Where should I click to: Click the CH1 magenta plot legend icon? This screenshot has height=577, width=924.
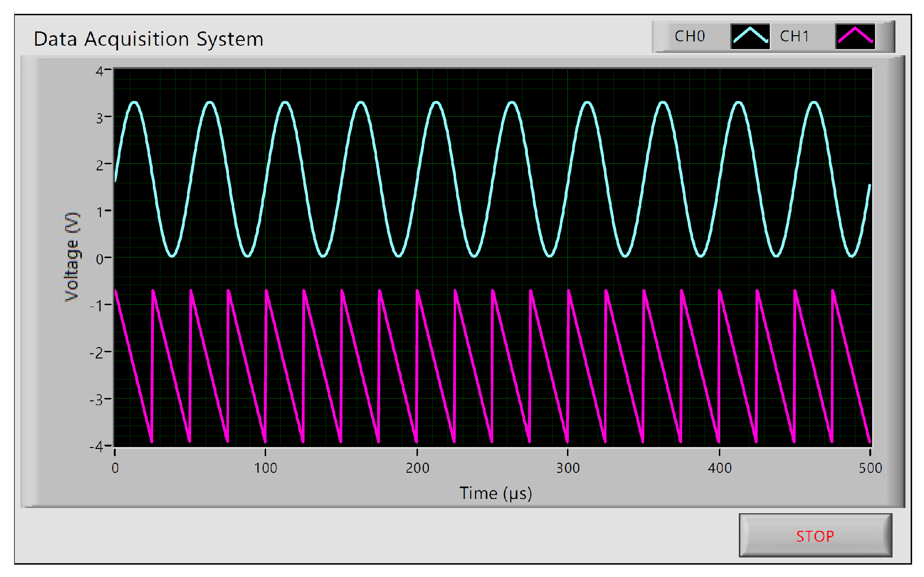click(855, 37)
